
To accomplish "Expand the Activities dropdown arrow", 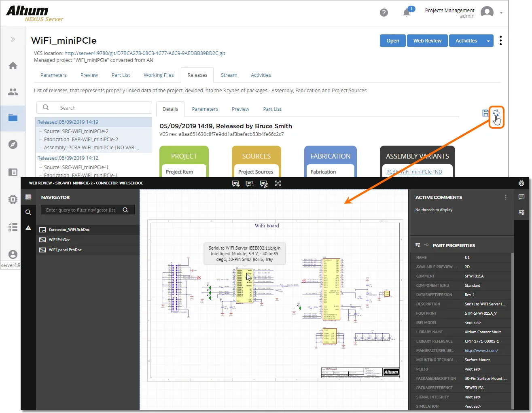I will tap(488, 41).
